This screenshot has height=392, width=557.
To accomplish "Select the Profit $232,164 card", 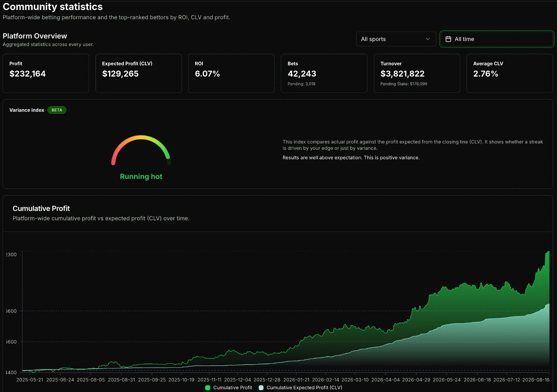I will point(46,73).
